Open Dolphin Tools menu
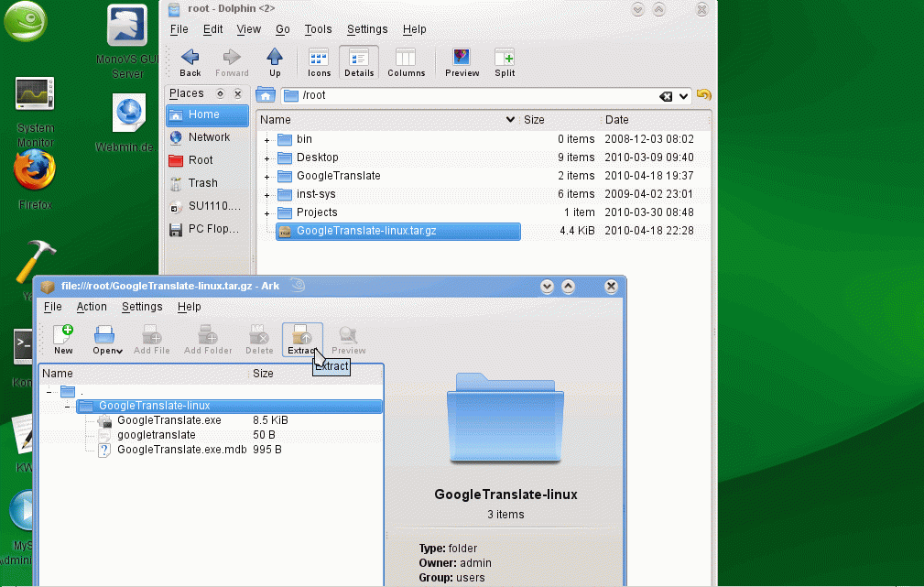 click(x=318, y=29)
